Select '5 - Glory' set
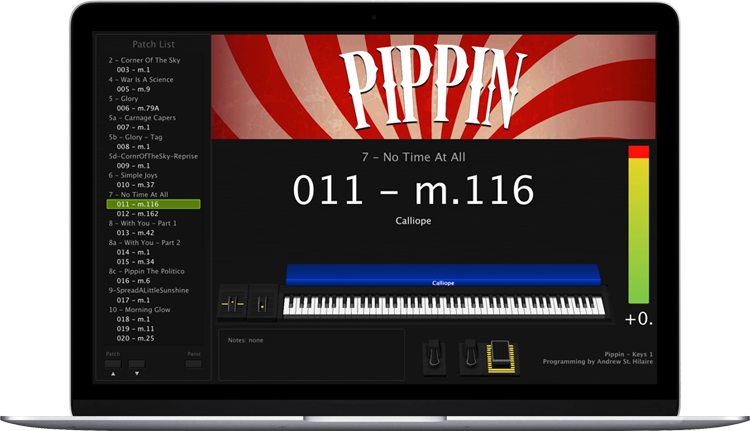The height and width of the screenshot is (431, 750). 123,99
